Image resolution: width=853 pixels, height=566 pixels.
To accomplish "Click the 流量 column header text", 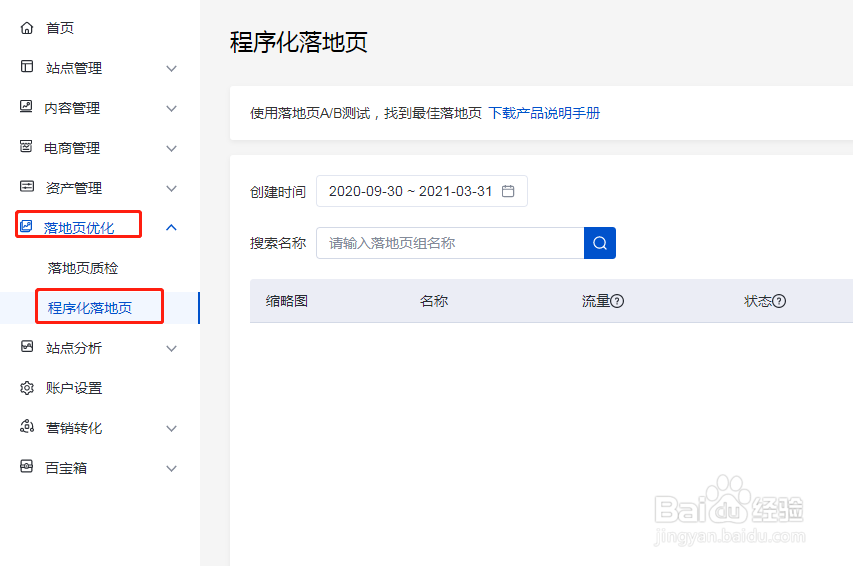I will (596, 301).
